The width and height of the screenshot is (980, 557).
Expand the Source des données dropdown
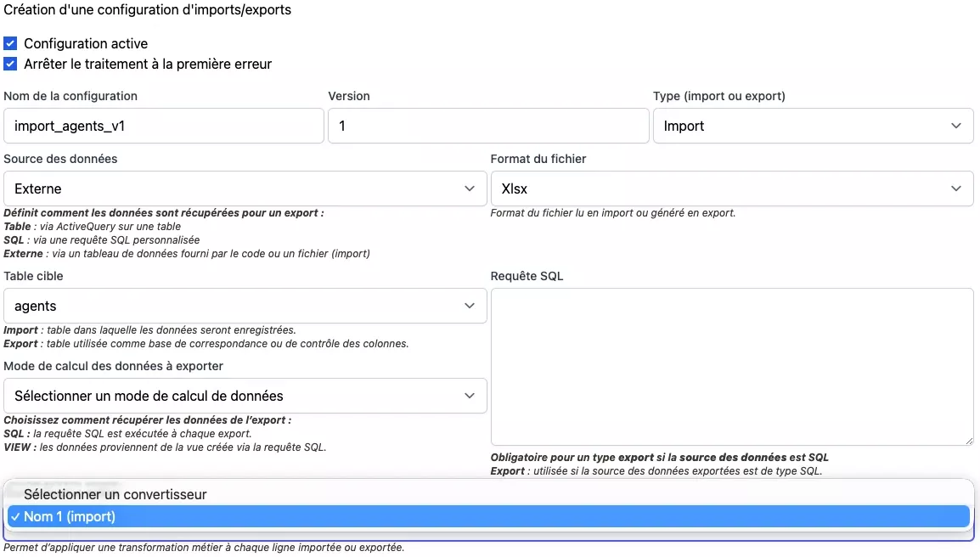(x=245, y=188)
